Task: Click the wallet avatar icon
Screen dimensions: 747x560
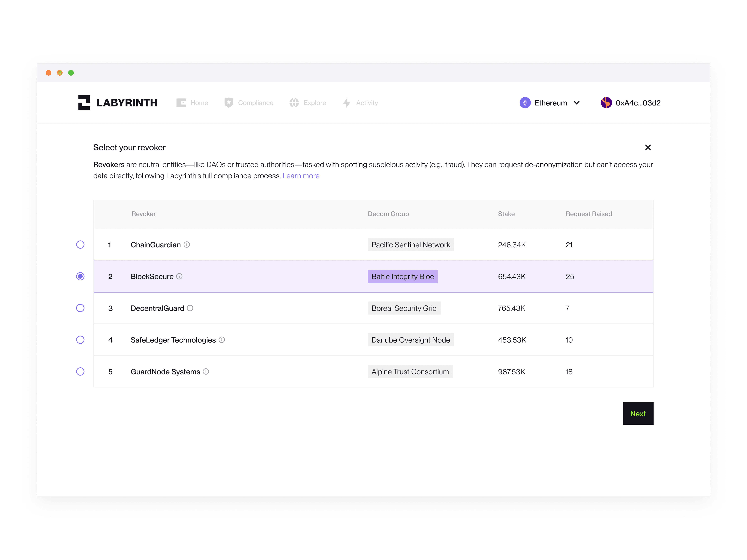Action: 606,103
